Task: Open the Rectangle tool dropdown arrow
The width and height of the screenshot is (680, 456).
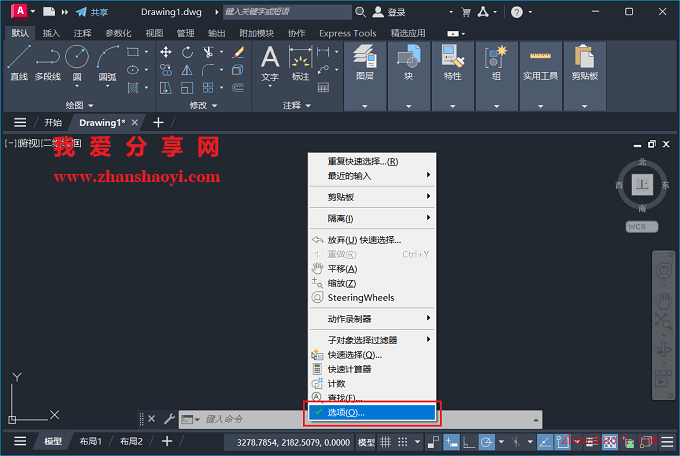Action: click(x=146, y=52)
